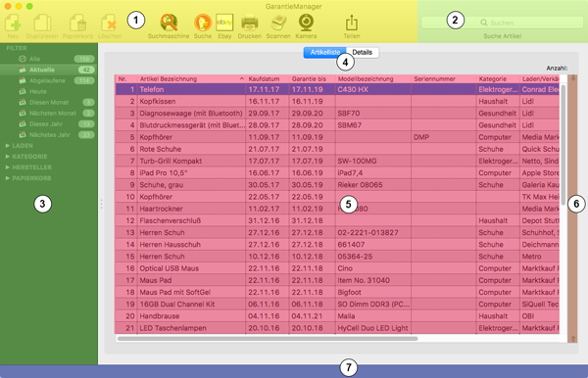588x378 pixels.
Task: Click the horizontal scrollbar below the table
Action: [268, 338]
